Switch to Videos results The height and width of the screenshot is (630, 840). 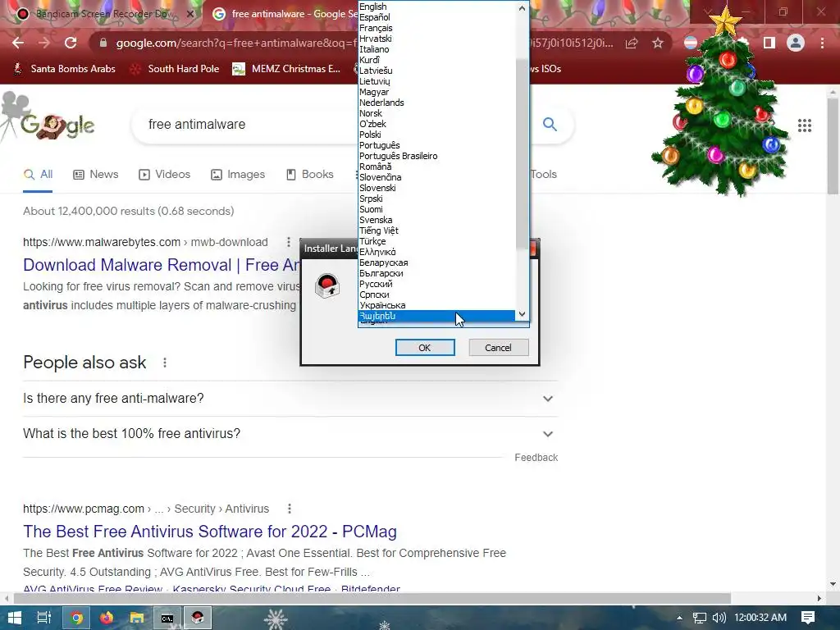(x=164, y=175)
